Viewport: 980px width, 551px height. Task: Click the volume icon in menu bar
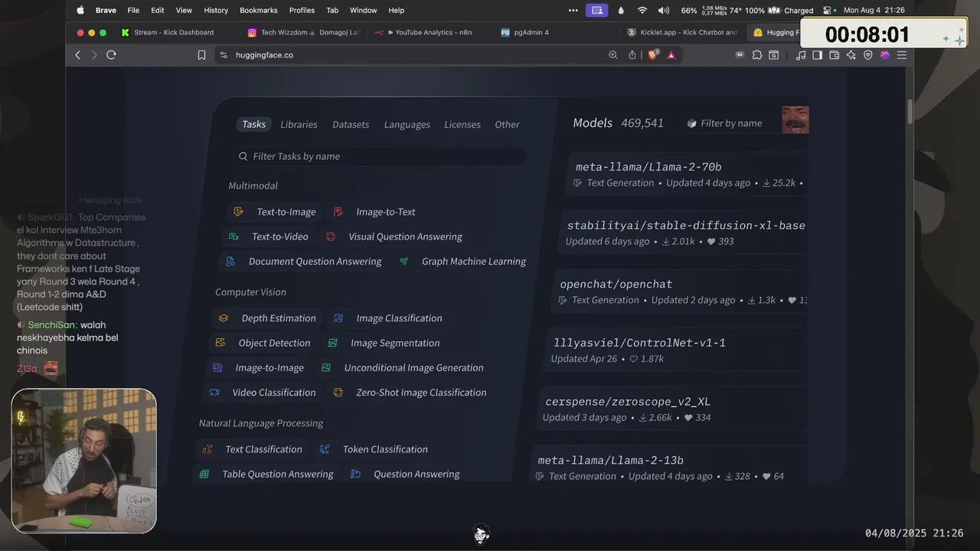(663, 10)
